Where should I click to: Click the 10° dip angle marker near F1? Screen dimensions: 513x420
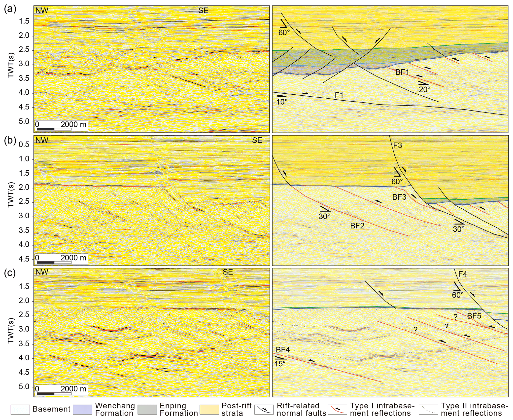pos(281,96)
